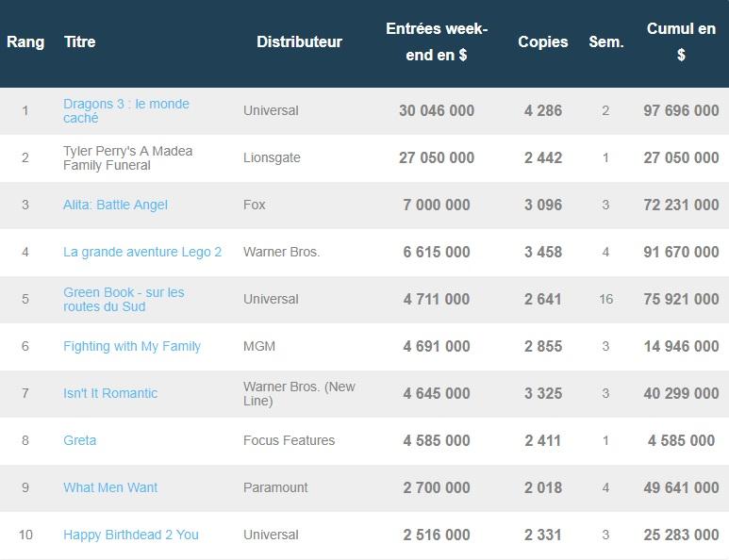Open Fighting with My Family link
The width and height of the screenshot is (729, 560).
[x=131, y=346]
